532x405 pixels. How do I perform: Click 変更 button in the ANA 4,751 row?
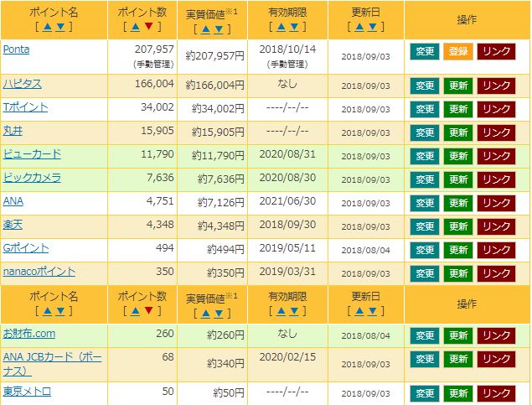(425, 203)
